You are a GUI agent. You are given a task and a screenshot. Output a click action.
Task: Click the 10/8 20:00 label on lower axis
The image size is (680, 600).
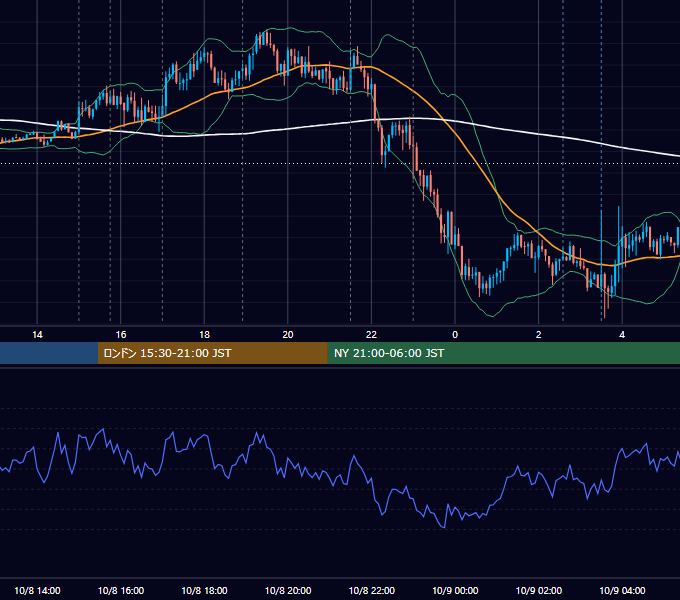click(x=288, y=590)
